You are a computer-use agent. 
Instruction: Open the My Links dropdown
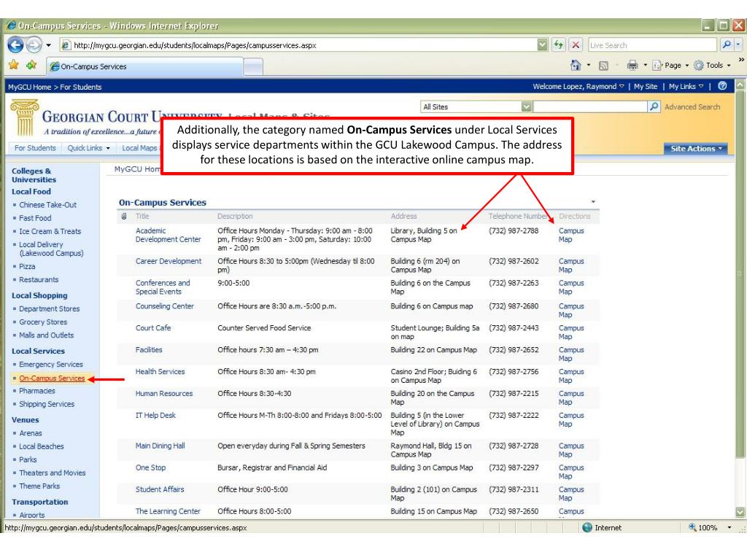(686, 87)
